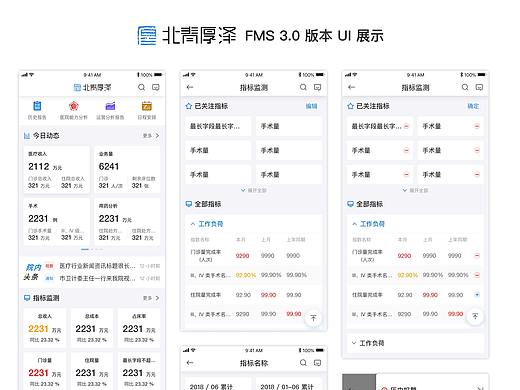Tap search on the 指标监测 screen showing 确定
Image resolution: width=520 pixels, height=390 pixels.
(x=465, y=87)
